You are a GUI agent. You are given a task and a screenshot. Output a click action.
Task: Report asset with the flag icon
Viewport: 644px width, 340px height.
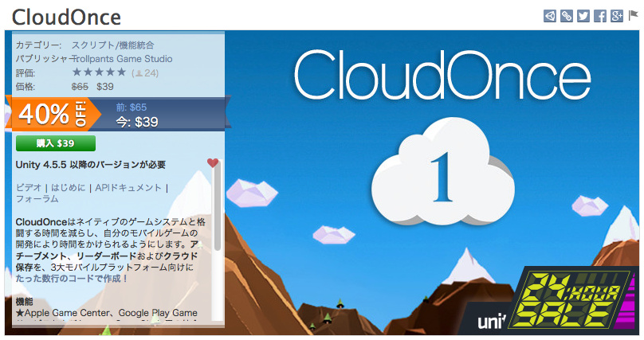point(633,16)
